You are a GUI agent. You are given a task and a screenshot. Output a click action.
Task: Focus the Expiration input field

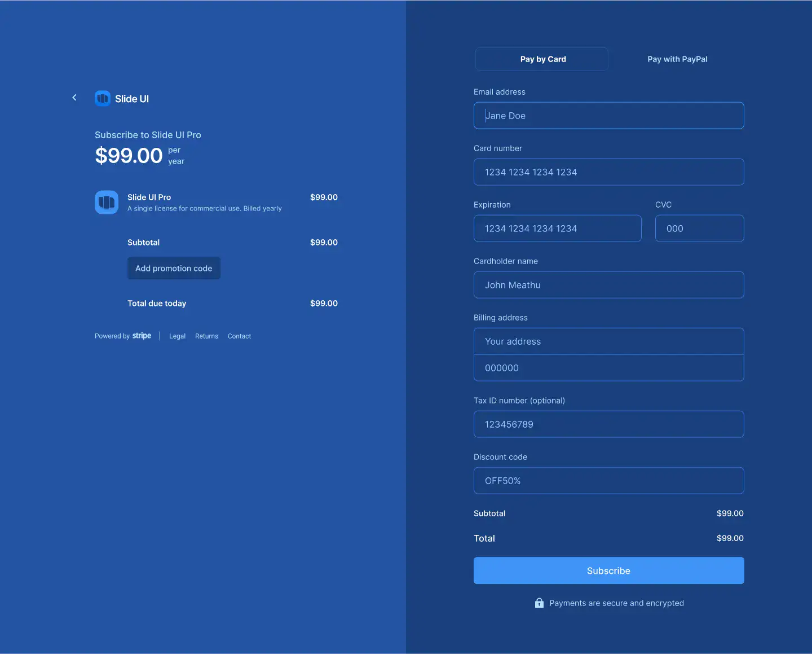(558, 229)
